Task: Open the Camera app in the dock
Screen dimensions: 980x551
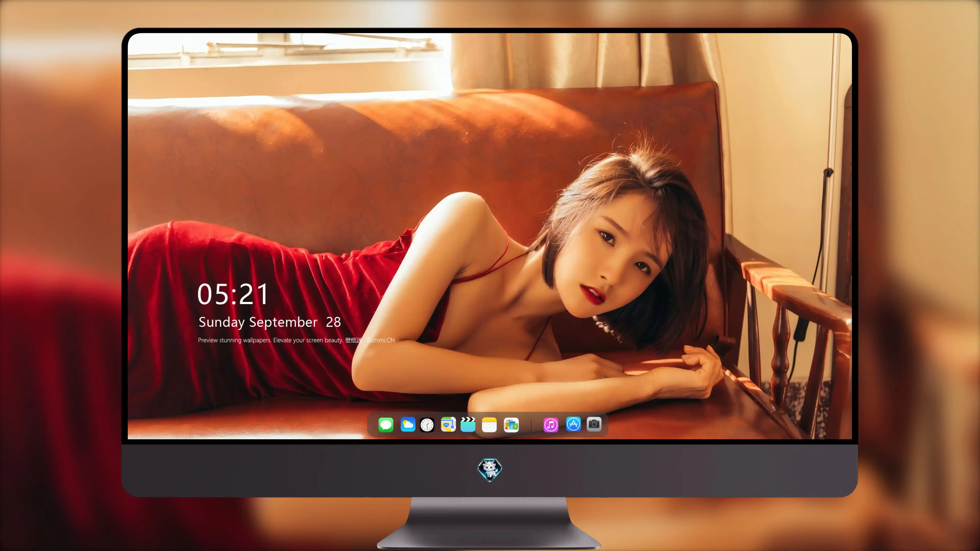Action: pyautogui.click(x=594, y=424)
